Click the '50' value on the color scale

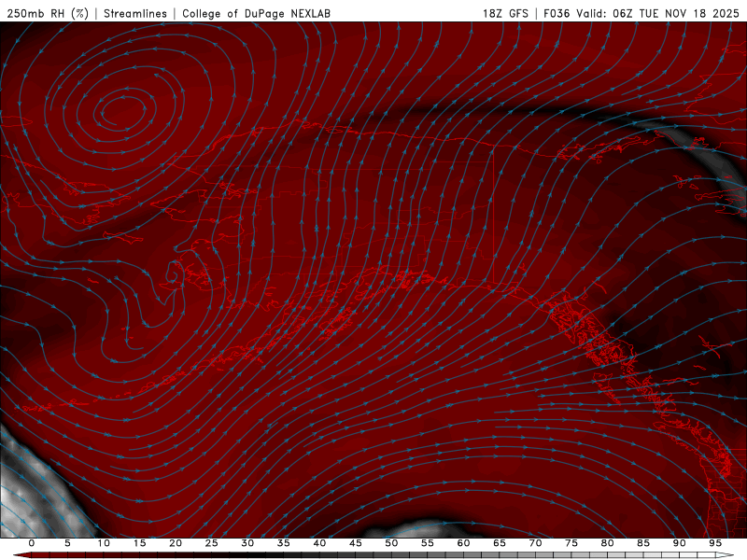click(391, 543)
